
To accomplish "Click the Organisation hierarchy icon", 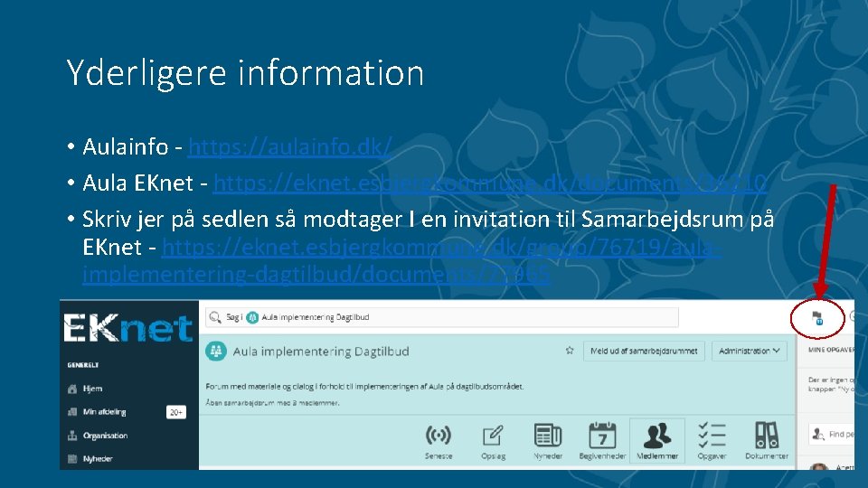I will tap(72, 436).
